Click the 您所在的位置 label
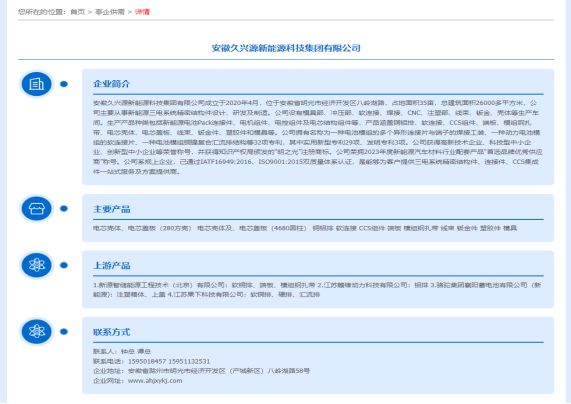 [42, 12]
